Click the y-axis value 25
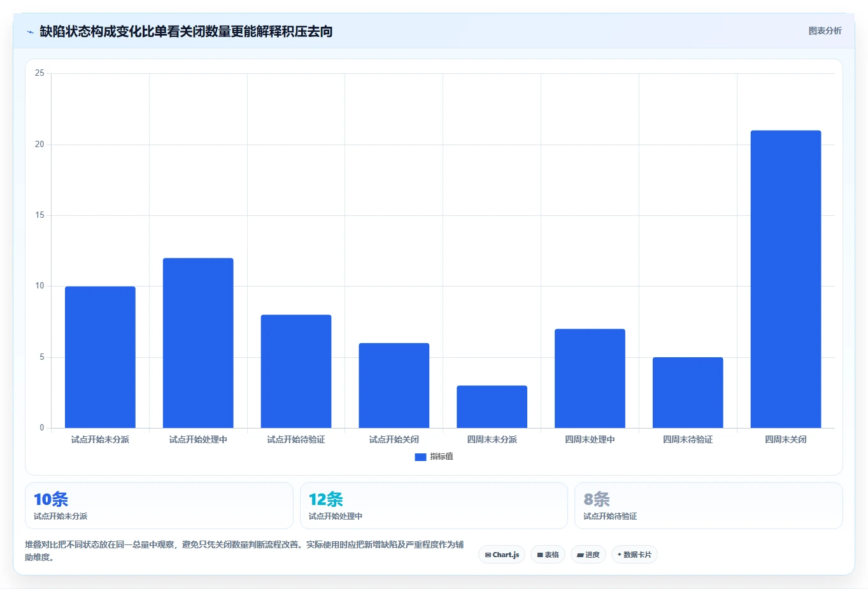 (39, 73)
